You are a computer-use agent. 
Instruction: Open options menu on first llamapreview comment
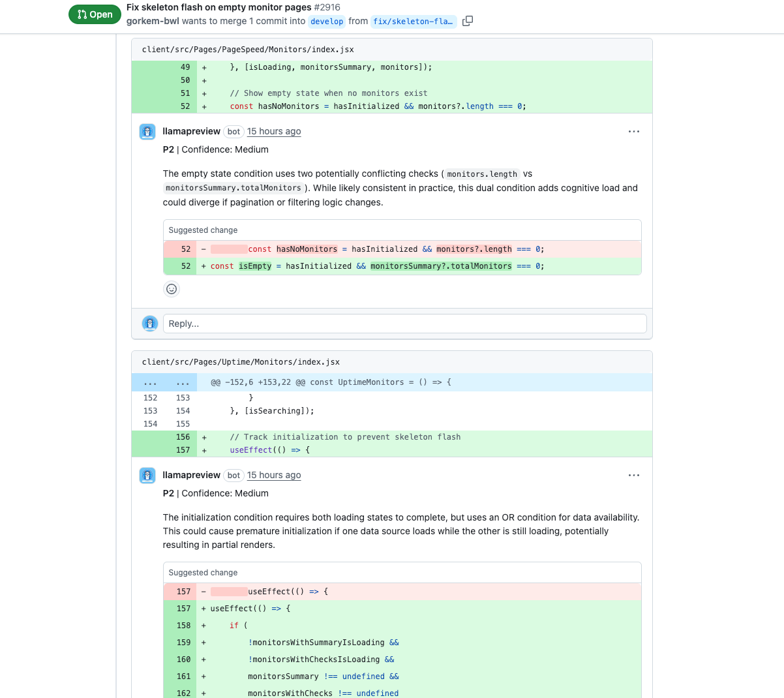(633, 132)
